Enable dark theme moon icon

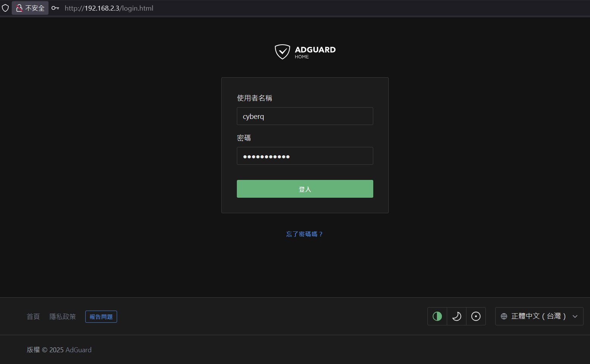click(457, 316)
